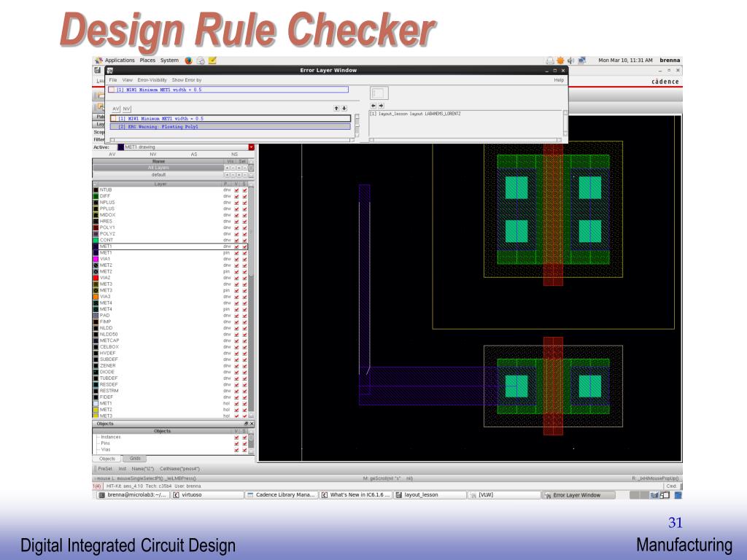Viewport: 747px width, 560px height.
Task: Open the Applications menu
Action: pyautogui.click(x=120, y=61)
